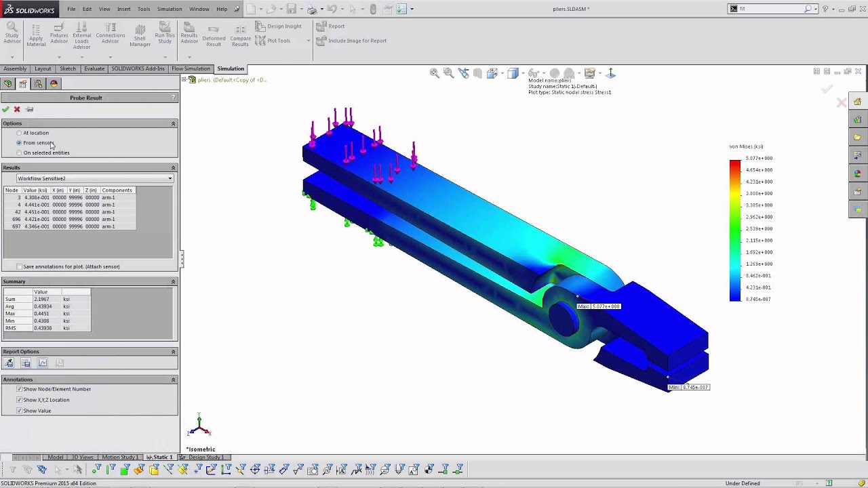Accept Probe Result with green checkmark
Screen dimensions: 868x488
pos(5,109)
